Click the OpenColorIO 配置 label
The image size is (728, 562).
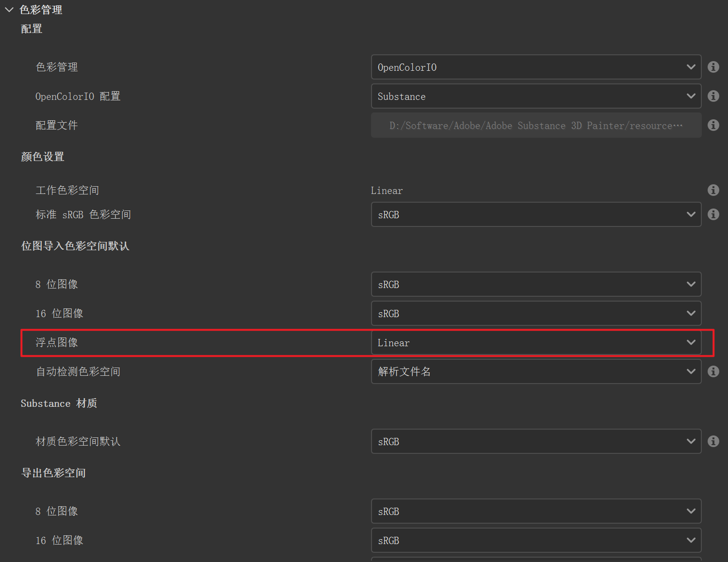point(78,96)
